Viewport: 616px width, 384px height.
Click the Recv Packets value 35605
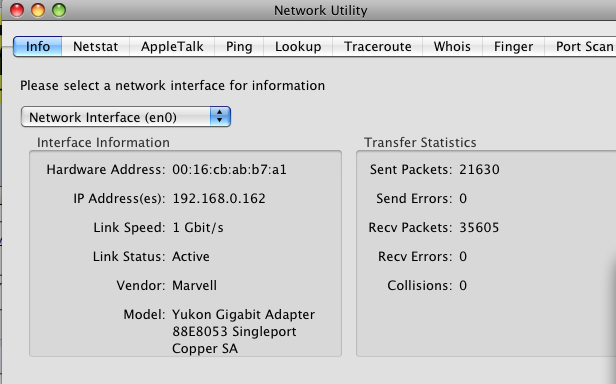pos(479,228)
